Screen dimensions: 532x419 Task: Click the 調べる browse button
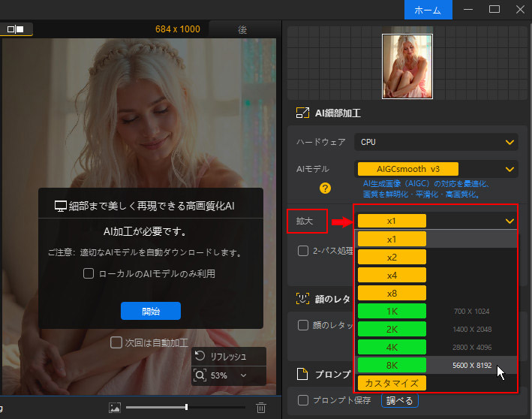click(x=400, y=401)
